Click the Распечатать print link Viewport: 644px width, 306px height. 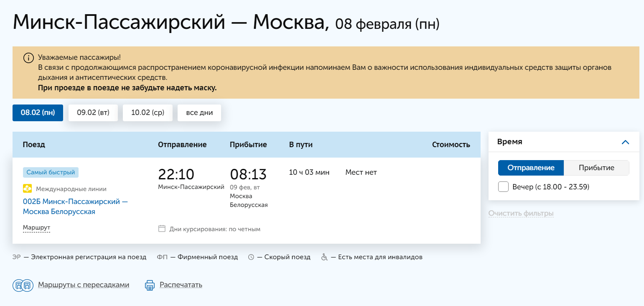181,285
